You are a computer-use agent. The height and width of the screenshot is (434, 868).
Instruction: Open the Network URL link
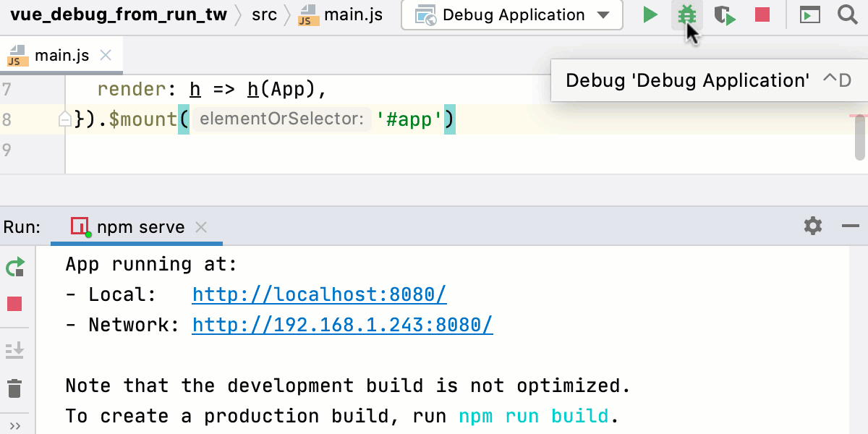pyautogui.click(x=341, y=325)
